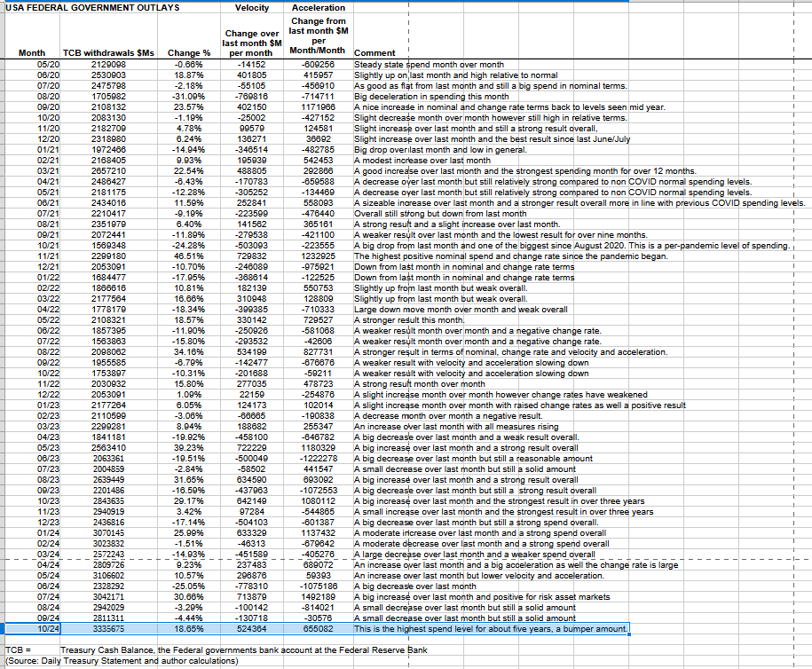Click the 'Acceleration' column header

[318, 8]
